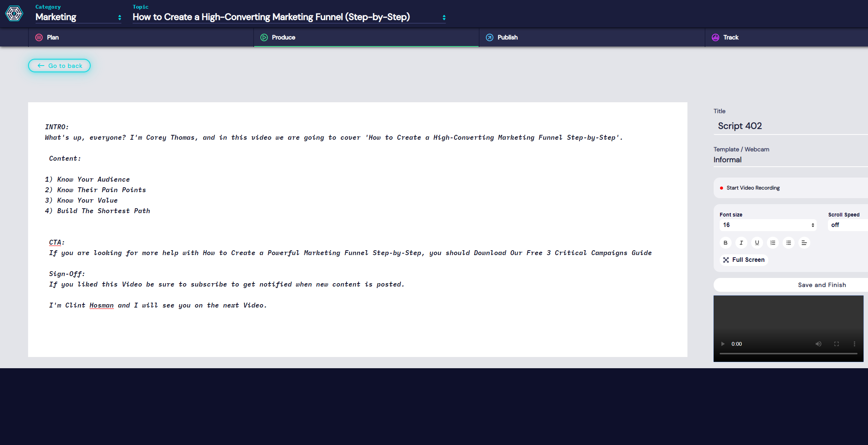Open the Template / Webcam Informal selector

(790, 160)
